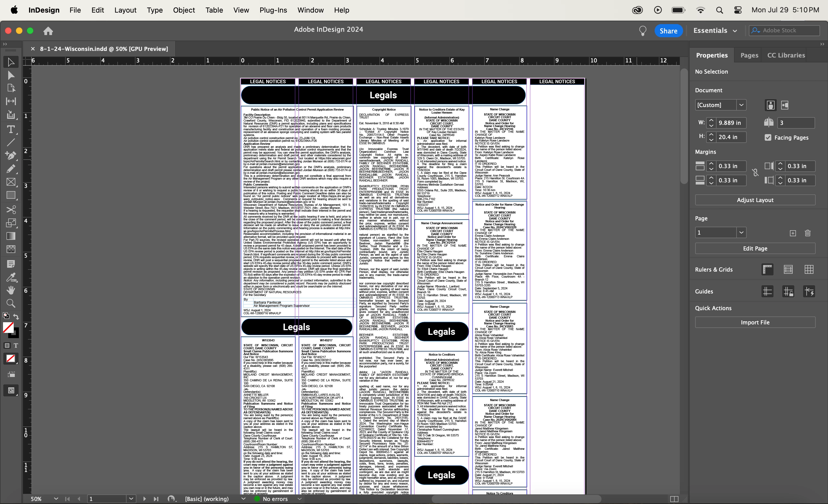Click the Show Rulers icon

pos(767,269)
